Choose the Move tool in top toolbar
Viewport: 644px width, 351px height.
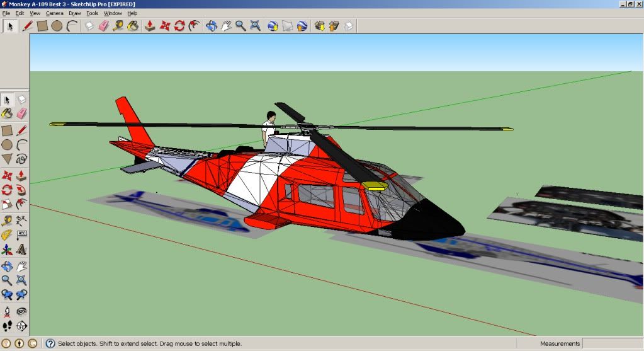(x=165, y=26)
